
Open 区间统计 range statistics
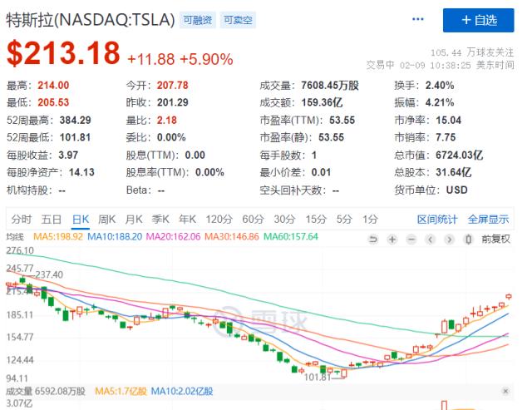437,220
